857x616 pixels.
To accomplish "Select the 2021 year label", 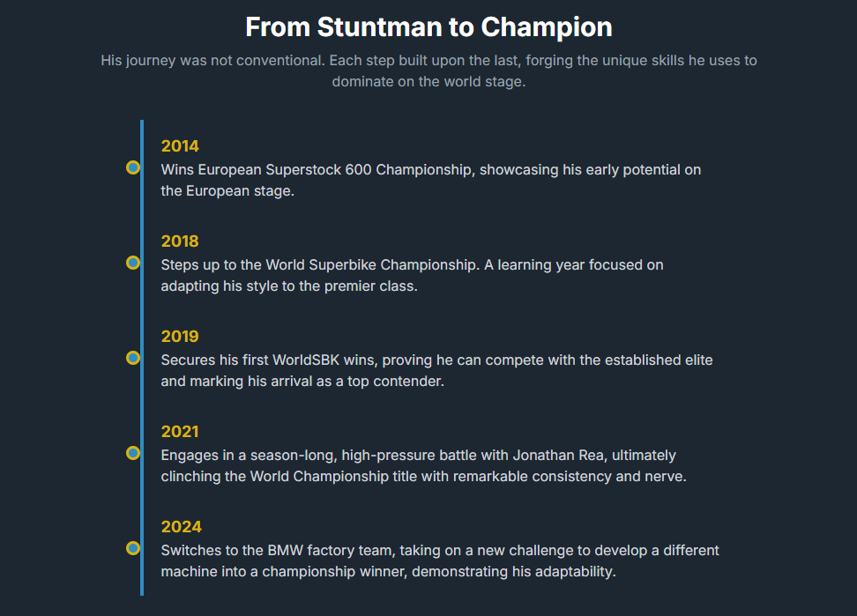I will (x=180, y=432).
